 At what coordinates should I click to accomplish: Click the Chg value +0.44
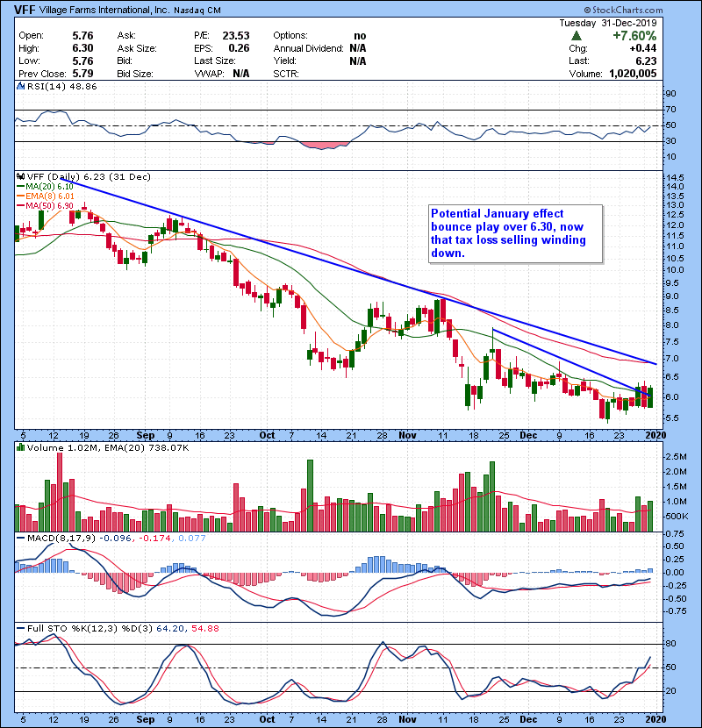643,48
